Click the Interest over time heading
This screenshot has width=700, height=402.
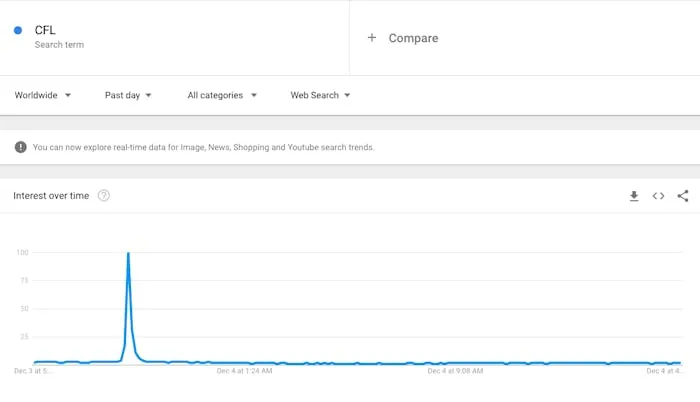tap(51, 196)
